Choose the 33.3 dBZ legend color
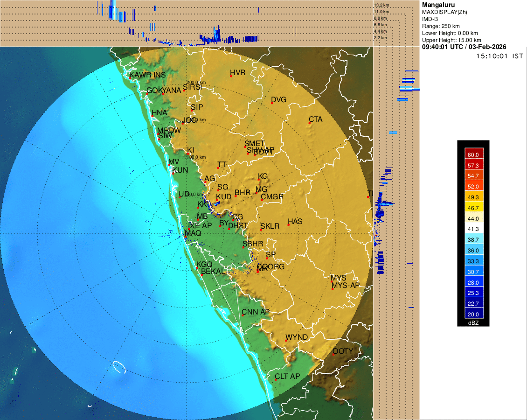 tap(473, 261)
